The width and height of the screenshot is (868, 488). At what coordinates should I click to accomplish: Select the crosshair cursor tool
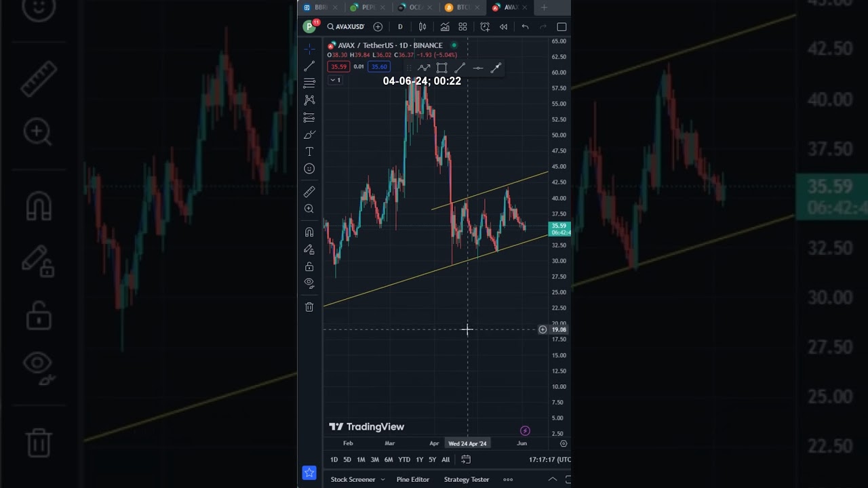(x=309, y=49)
